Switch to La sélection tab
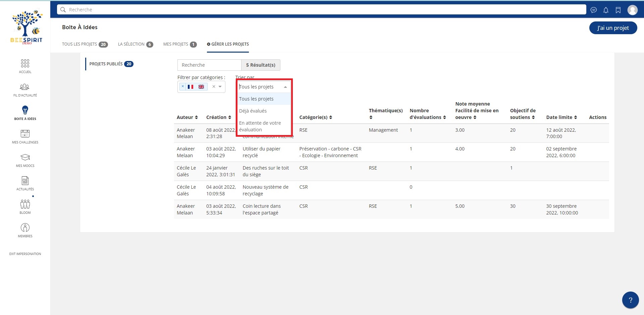Viewport: 644px width, 315px height. pyautogui.click(x=136, y=44)
